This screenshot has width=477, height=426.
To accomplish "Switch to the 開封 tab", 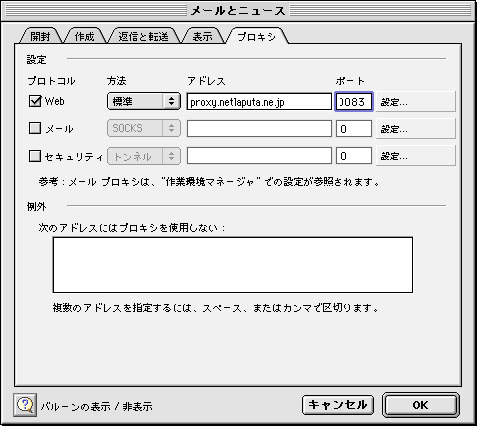I will tap(40, 36).
